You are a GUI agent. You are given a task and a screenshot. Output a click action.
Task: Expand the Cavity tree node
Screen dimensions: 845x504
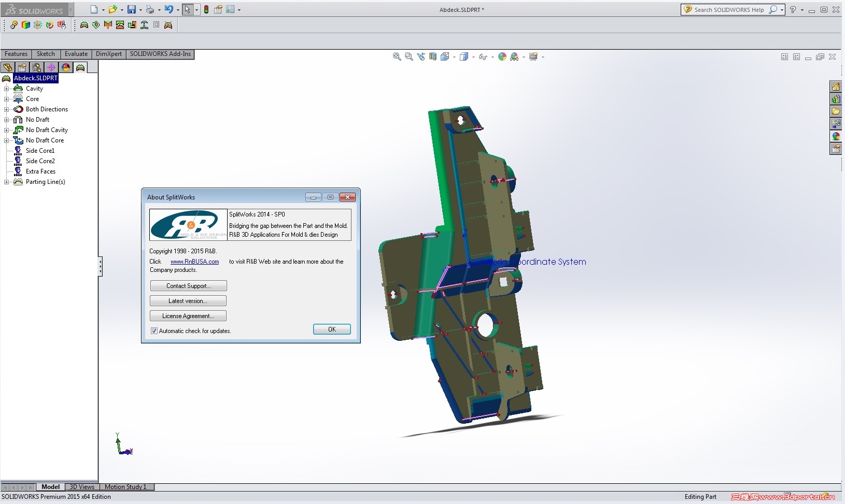[x=7, y=89]
